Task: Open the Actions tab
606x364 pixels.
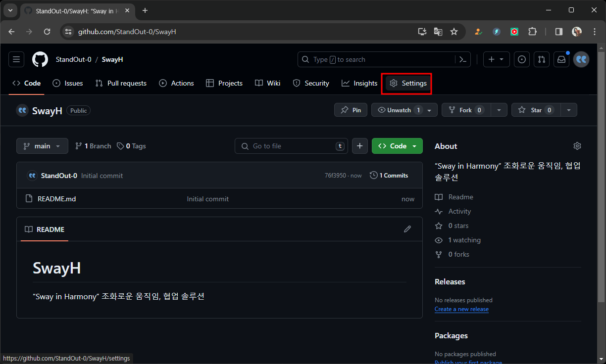Action: coord(176,83)
